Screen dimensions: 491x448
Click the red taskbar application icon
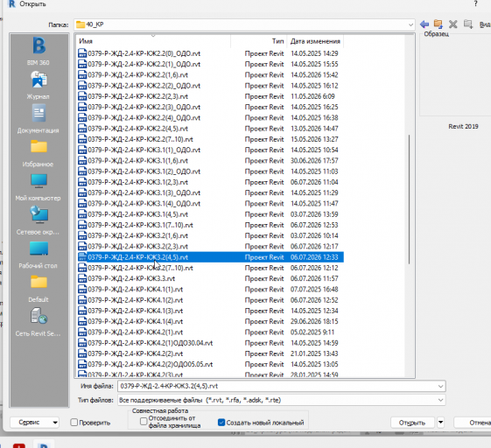tap(19, 445)
